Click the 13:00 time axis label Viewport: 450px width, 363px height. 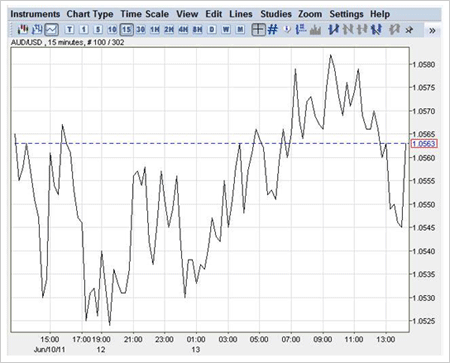click(386, 339)
